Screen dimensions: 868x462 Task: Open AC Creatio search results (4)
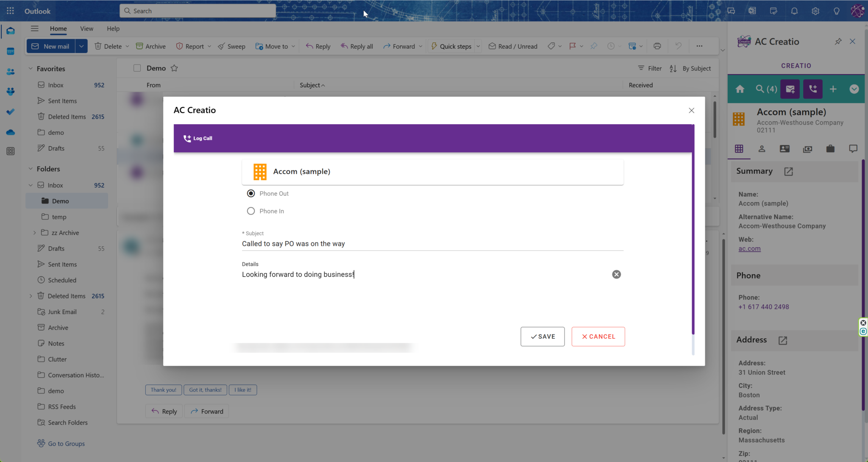[766, 89]
